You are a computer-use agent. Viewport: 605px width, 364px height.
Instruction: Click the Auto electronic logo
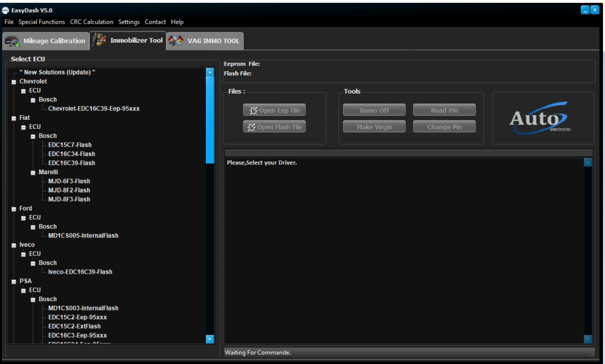(540, 118)
